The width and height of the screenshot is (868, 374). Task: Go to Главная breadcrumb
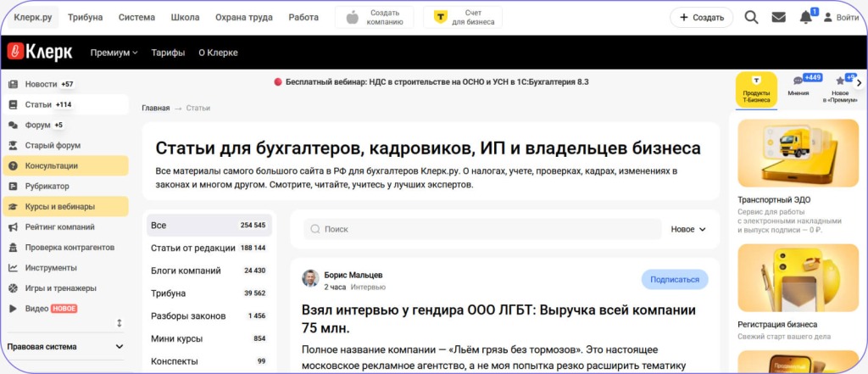[x=156, y=108]
